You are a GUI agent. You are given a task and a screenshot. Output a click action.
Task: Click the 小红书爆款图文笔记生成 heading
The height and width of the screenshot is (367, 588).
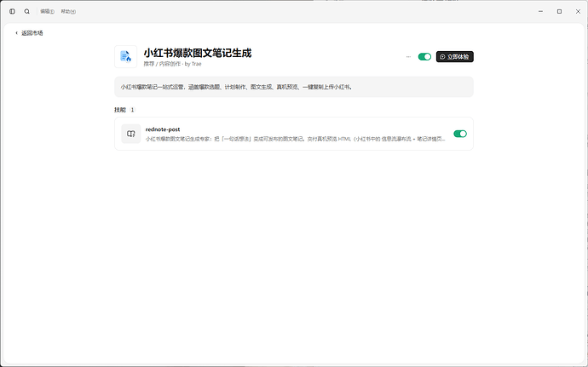[198, 53]
